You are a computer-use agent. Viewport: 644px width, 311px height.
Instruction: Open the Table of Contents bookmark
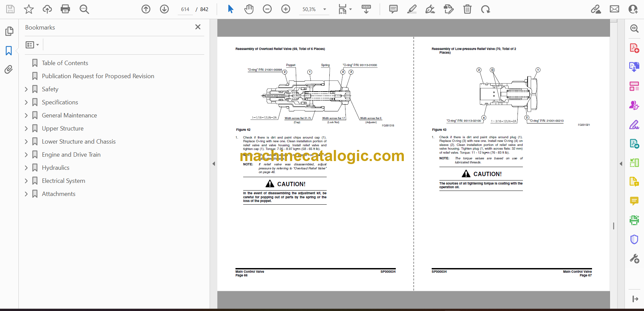(65, 63)
